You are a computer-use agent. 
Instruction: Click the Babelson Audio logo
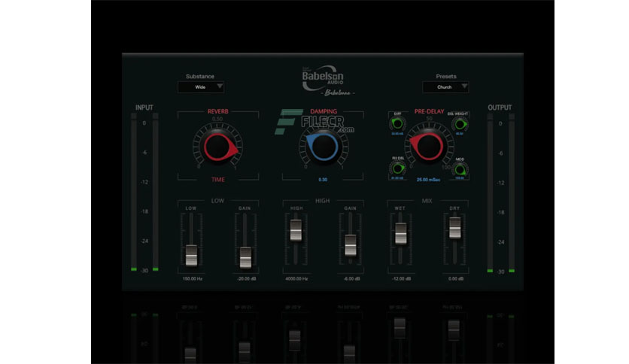[x=323, y=78]
